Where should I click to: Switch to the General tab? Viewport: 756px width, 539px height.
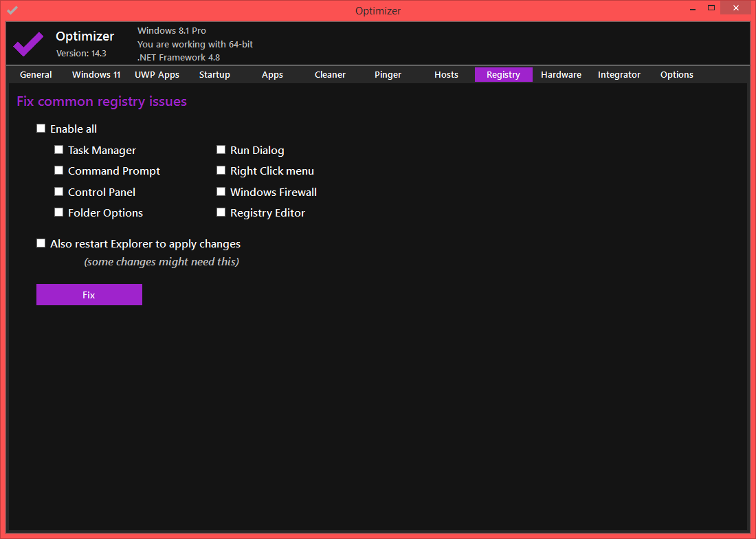coord(36,74)
